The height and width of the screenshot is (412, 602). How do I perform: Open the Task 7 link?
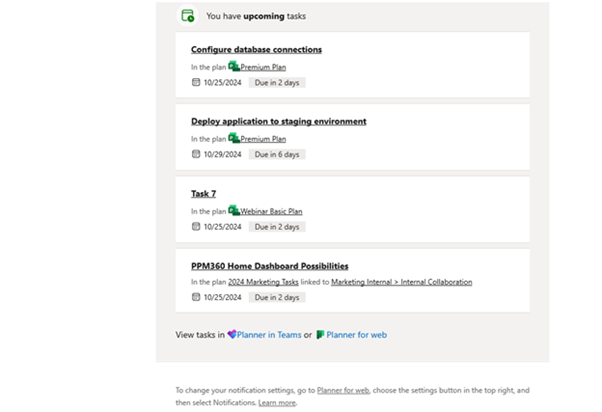click(203, 193)
